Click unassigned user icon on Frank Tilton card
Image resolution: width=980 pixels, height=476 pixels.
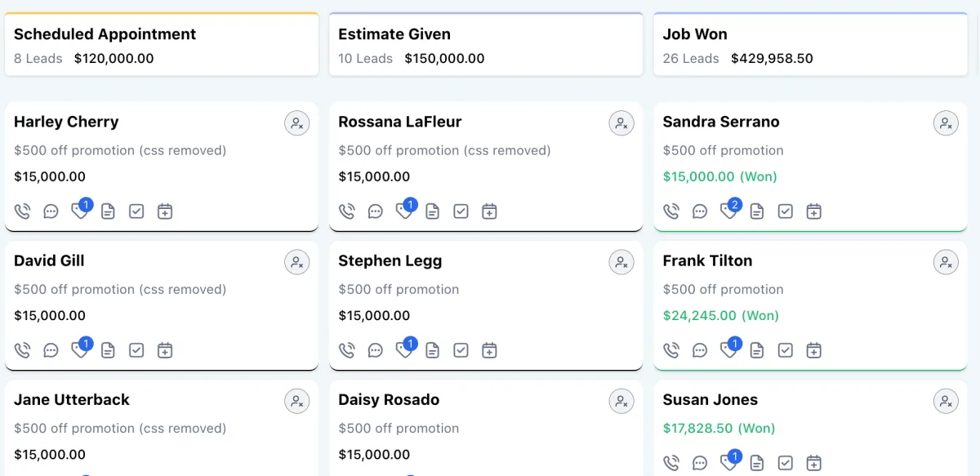[x=946, y=262]
